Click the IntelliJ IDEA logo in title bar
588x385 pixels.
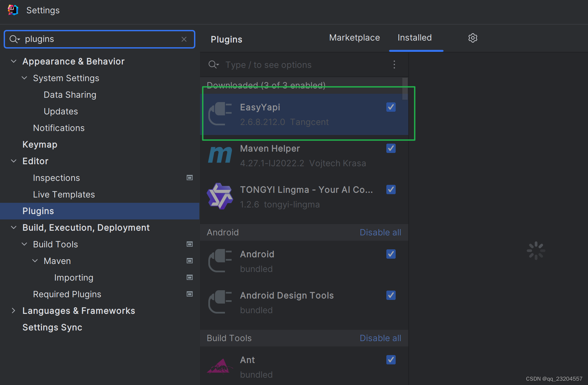[x=13, y=10]
